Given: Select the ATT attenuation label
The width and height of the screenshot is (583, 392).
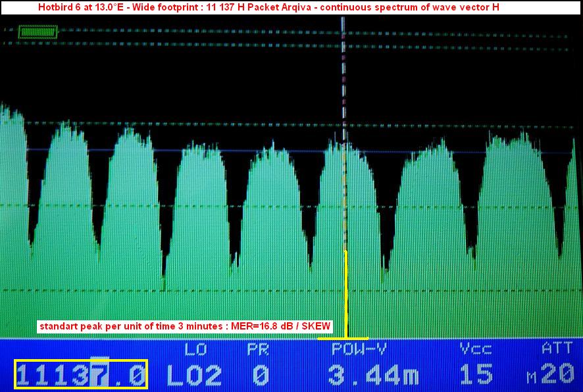Looking at the screenshot, I should pos(557,349).
